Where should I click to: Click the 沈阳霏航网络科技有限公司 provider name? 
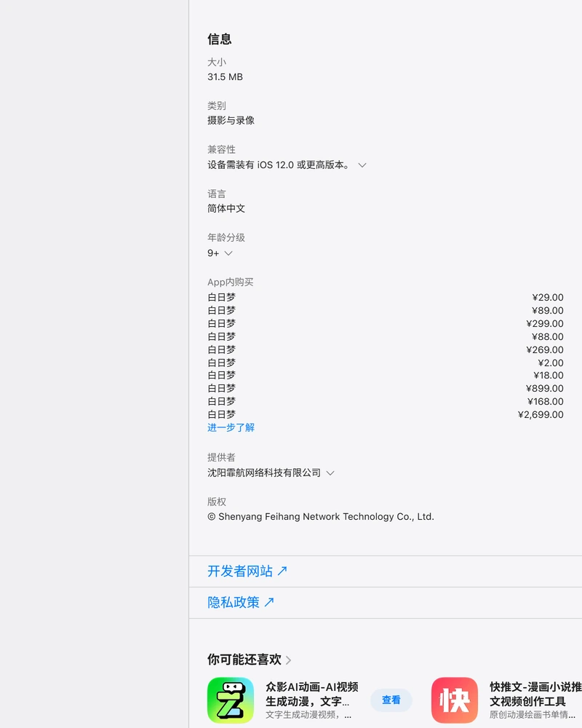(x=264, y=473)
